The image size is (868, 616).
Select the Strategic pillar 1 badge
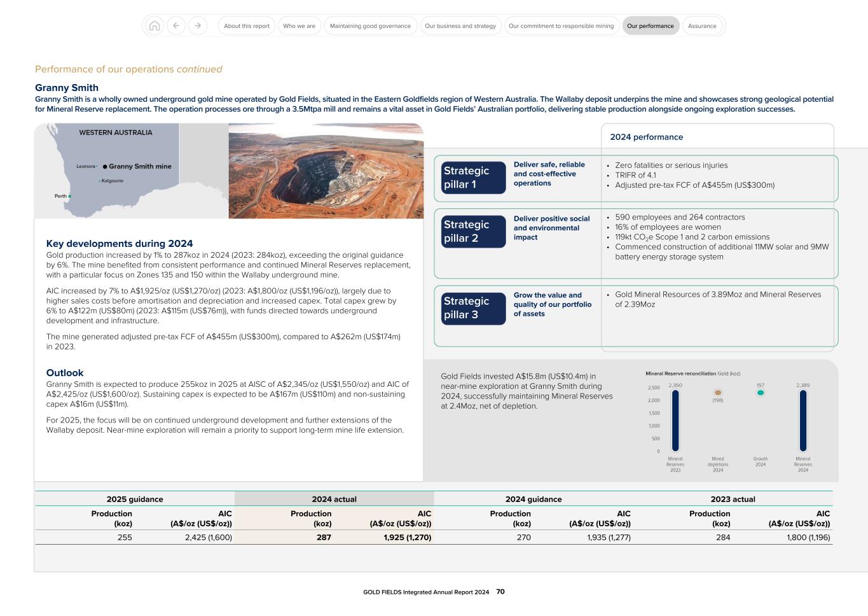(x=473, y=178)
